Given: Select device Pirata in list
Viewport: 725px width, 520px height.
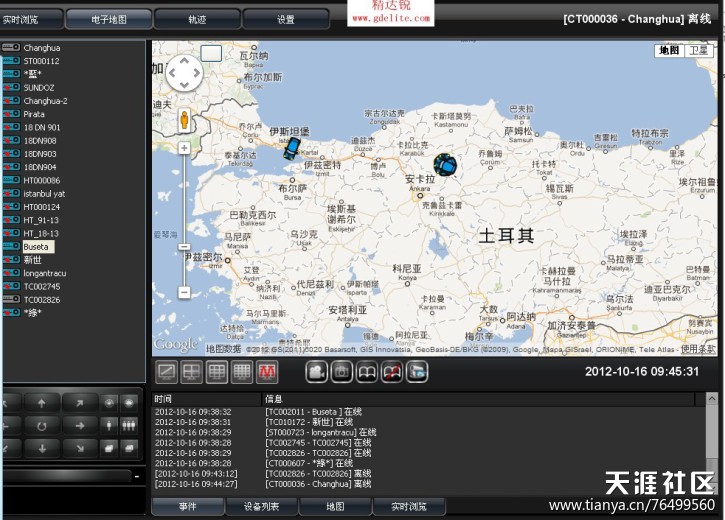Looking at the screenshot, I should [x=34, y=114].
